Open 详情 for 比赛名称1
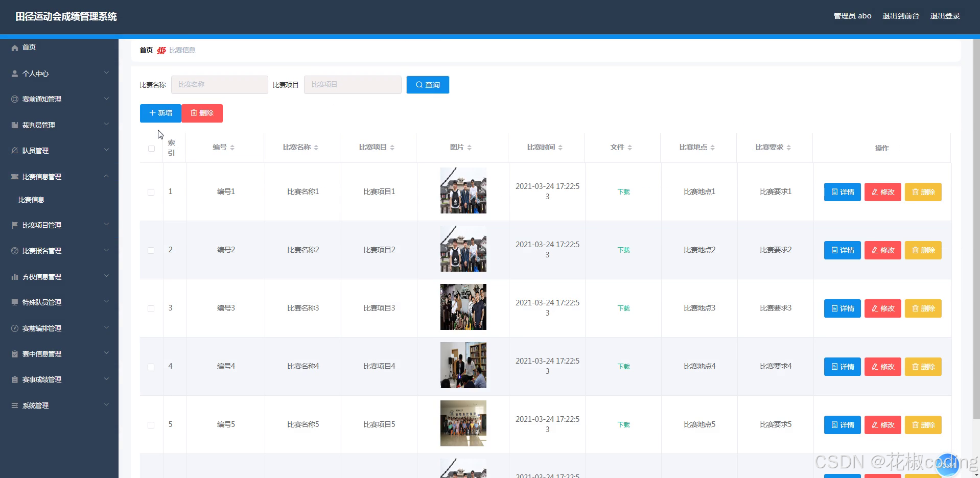 843,192
